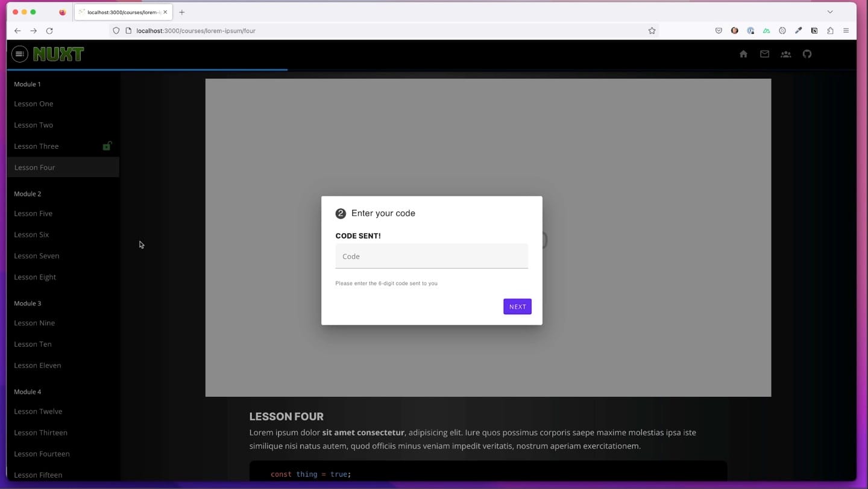Bookmark the page with the star icon
868x489 pixels.
652,31
